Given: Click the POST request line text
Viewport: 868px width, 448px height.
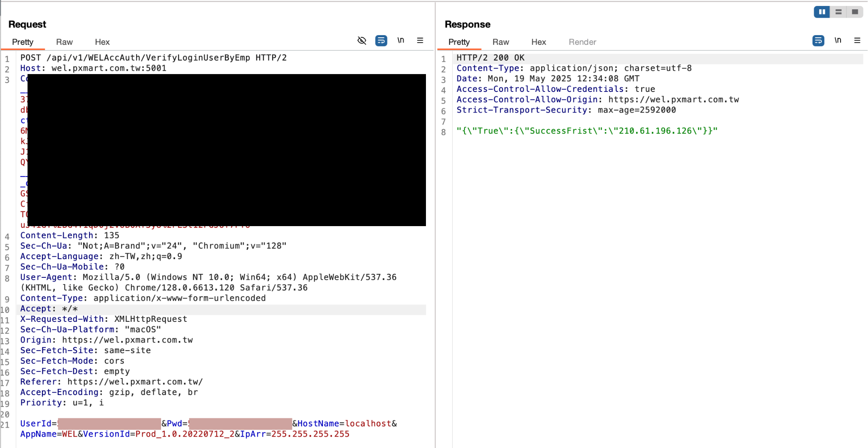Looking at the screenshot, I should pos(153,58).
